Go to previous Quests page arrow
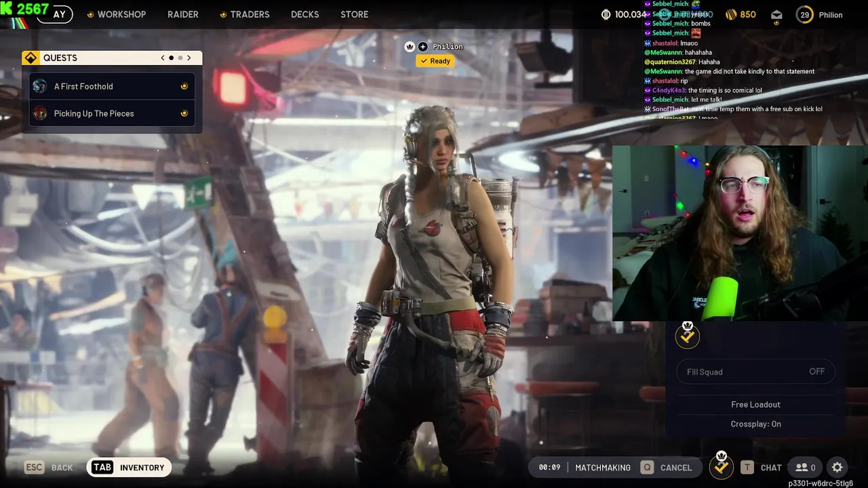 click(x=163, y=58)
